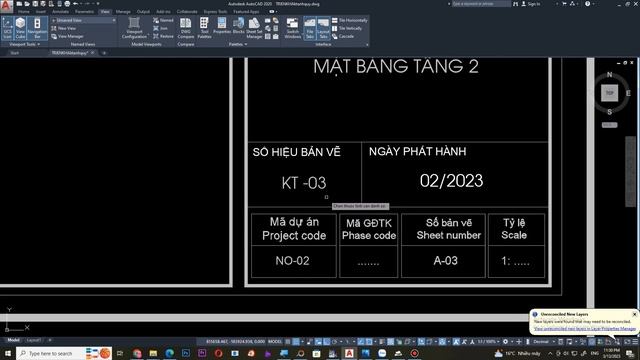The width and height of the screenshot is (640, 360).
Task: Toggle the grid display in status bar
Action: pos(288,341)
